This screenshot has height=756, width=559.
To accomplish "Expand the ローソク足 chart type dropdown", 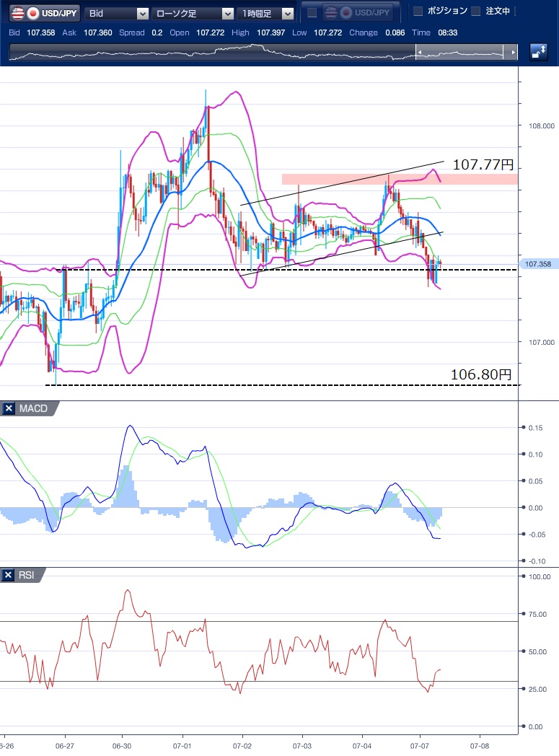I will pos(228,14).
